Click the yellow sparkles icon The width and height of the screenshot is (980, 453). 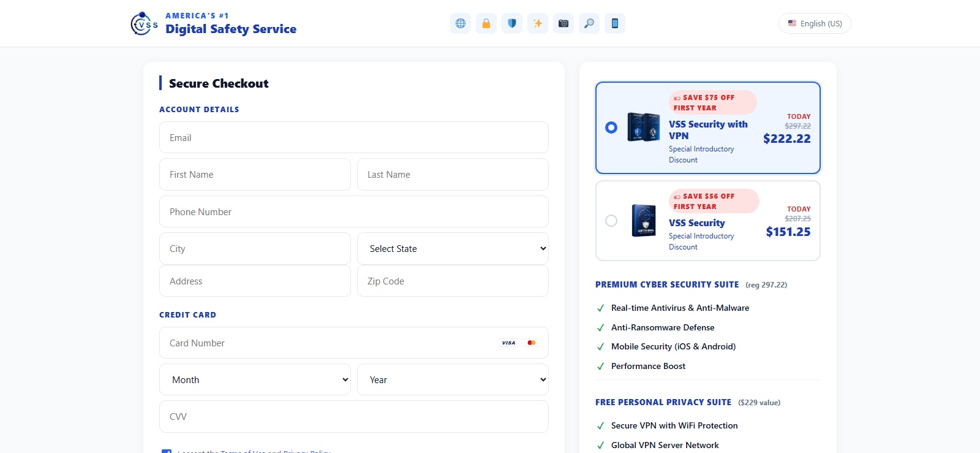pos(538,23)
